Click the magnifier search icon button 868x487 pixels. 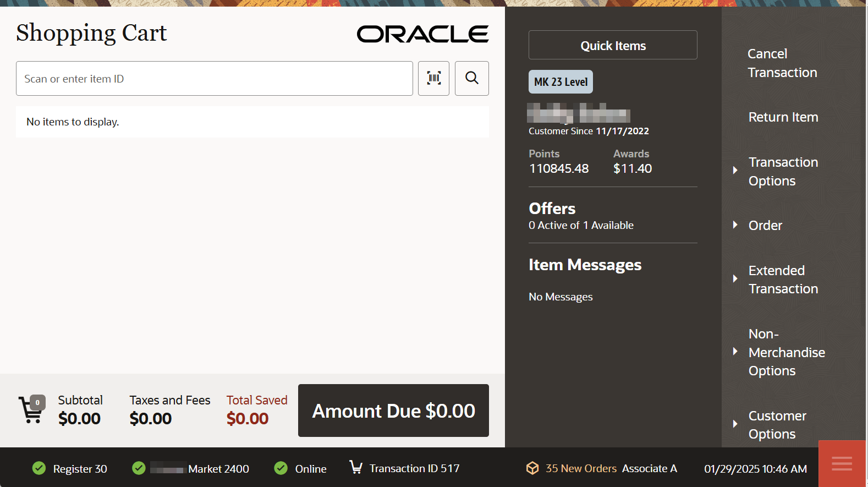[471, 78]
